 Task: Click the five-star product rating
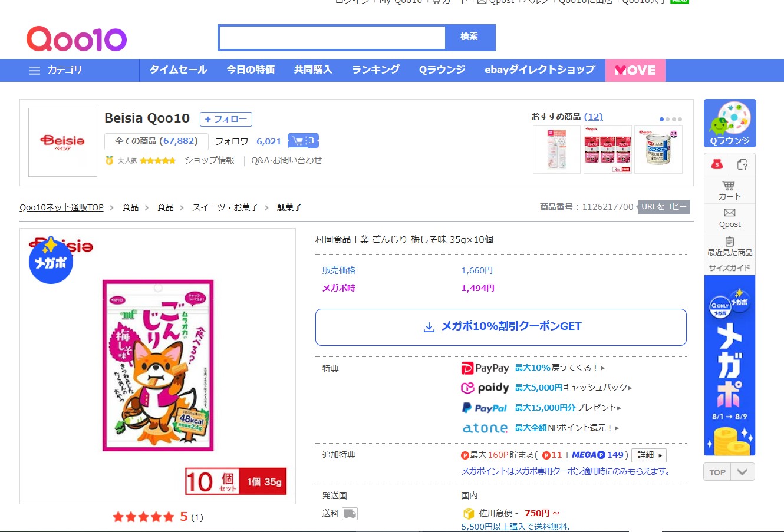(144, 517)
